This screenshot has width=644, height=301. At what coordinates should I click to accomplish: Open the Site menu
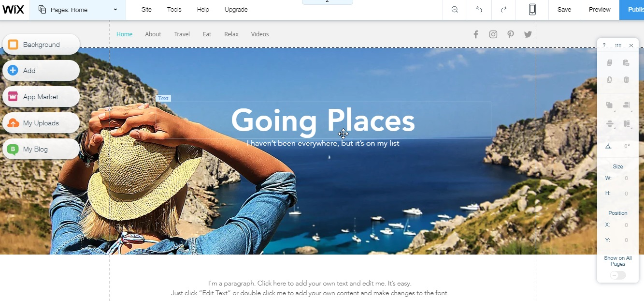pos(146,10)
